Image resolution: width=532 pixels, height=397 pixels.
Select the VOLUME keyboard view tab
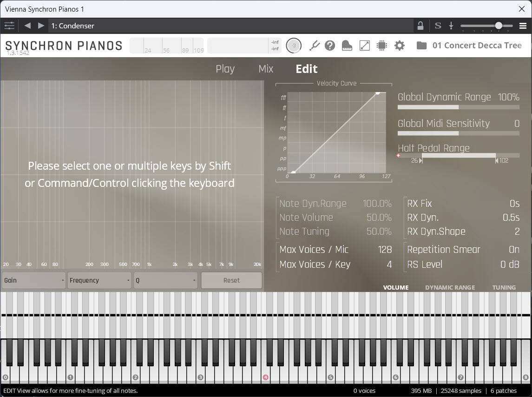click(395, 287)
